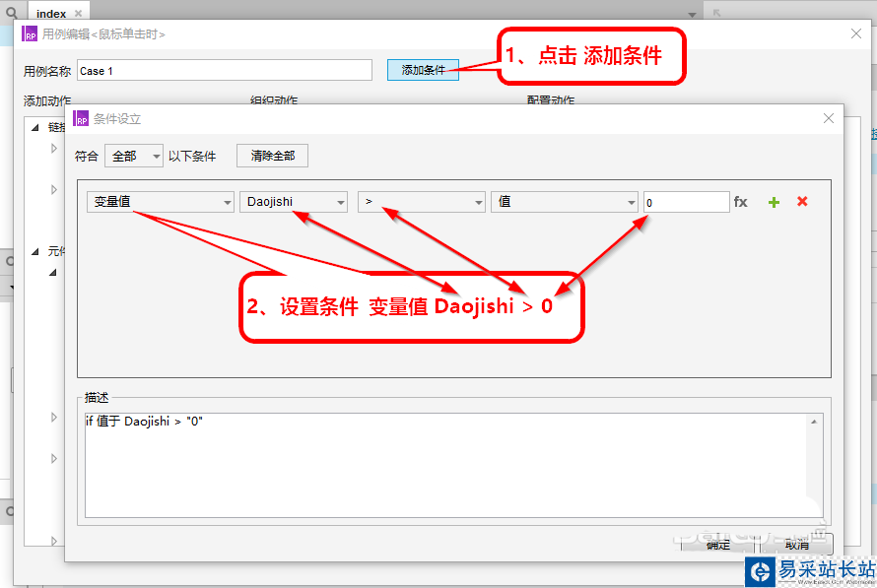Close the index tab

78,13
